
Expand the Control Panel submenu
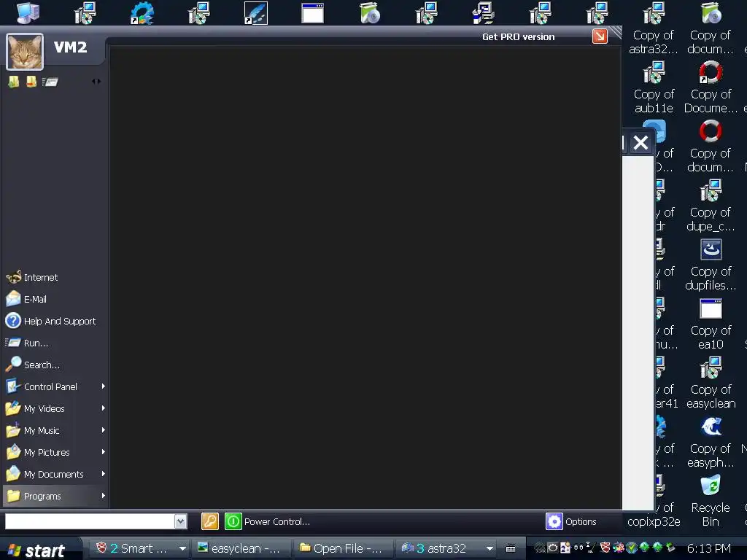tap(54, 386)
